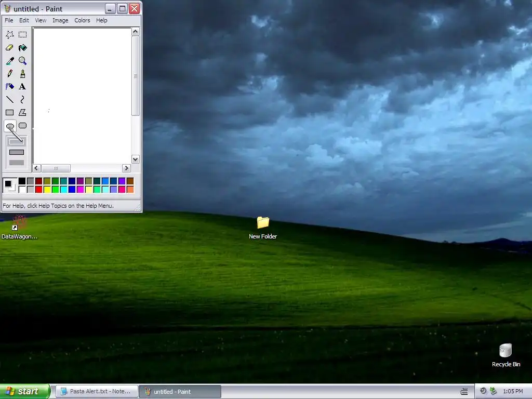The image size is (532, 399).
Task: Select the brown color swatch
Action: click(130, 181)
